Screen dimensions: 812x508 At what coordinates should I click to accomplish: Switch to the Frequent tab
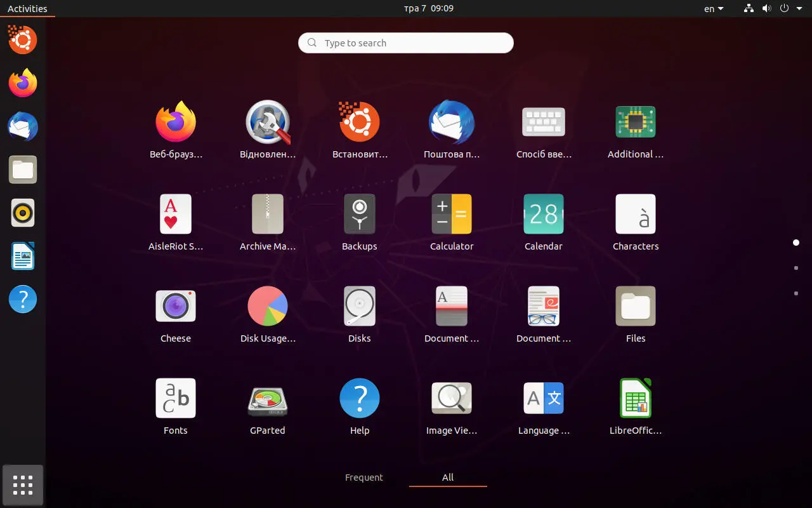pyautogui.click(x=364, y=478)
